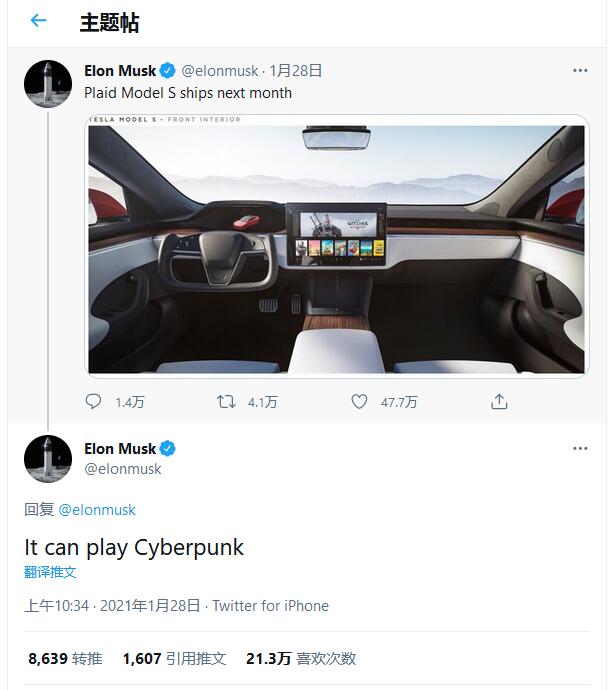Click verified badge on first tweet
This screenshot has height=690, width=611.
(169, 71)
